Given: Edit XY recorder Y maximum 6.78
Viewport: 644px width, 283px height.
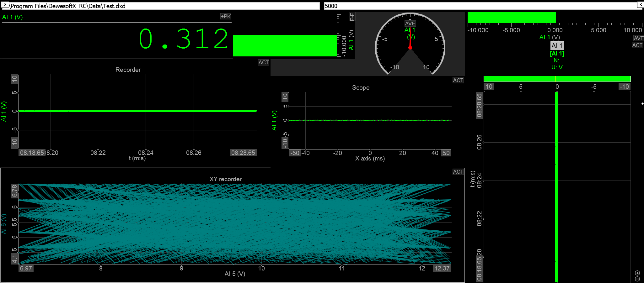Looking at the screenshot, I should click(14, 191).
